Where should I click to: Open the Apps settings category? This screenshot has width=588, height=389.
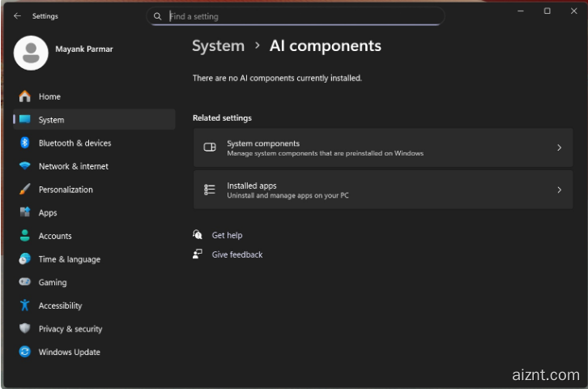[x=48, y=213]
